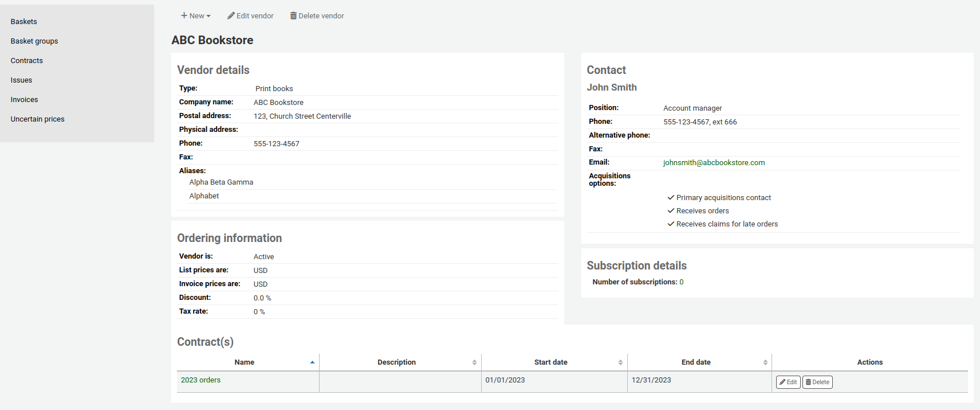Screen dimensions: 980x410
Task: Click the Delete vendor trash icon
Action: 293,16
